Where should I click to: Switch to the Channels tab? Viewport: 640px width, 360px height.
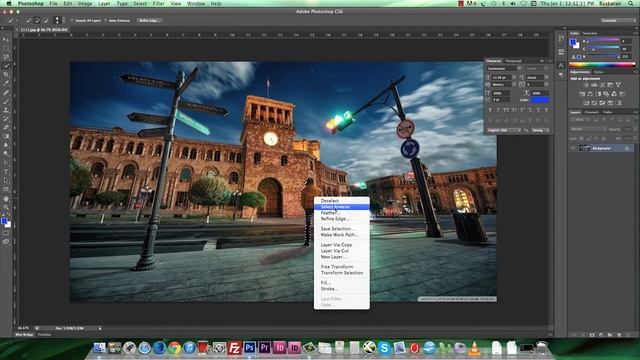click(591, 112)
